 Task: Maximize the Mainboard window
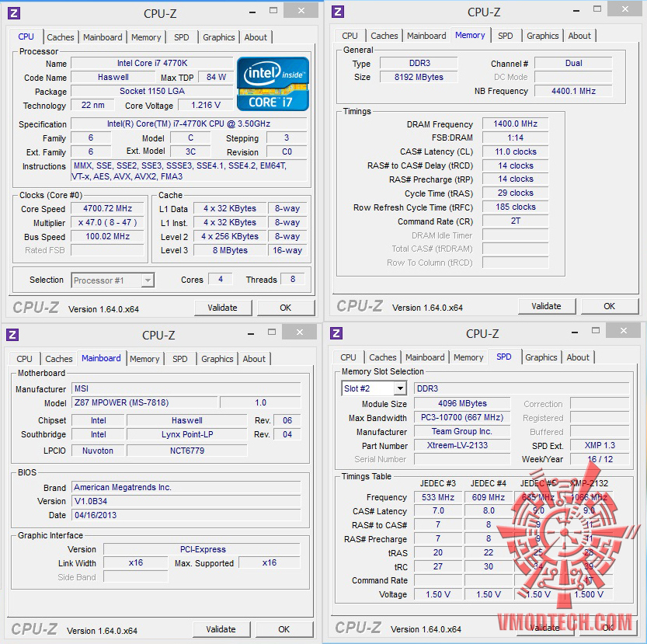click(272, 332)
